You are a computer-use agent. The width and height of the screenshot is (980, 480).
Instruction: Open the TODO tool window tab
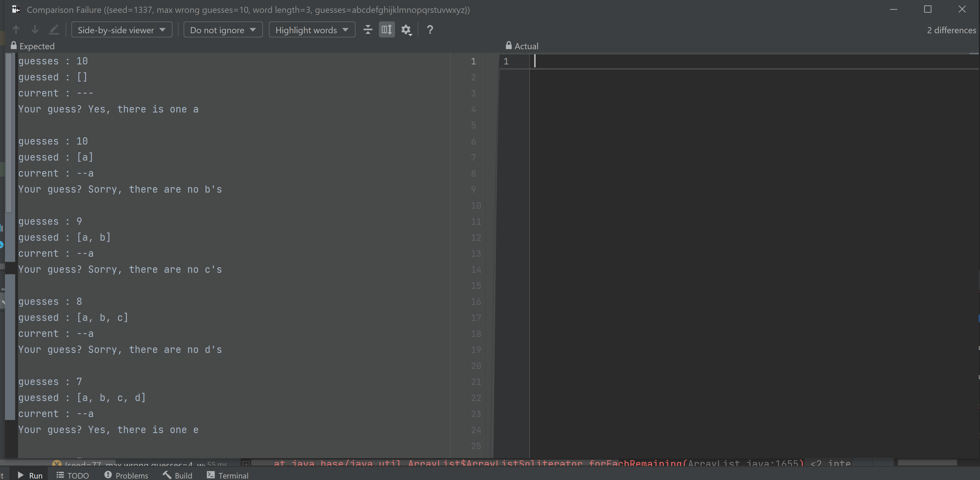(x=73, y=475)
